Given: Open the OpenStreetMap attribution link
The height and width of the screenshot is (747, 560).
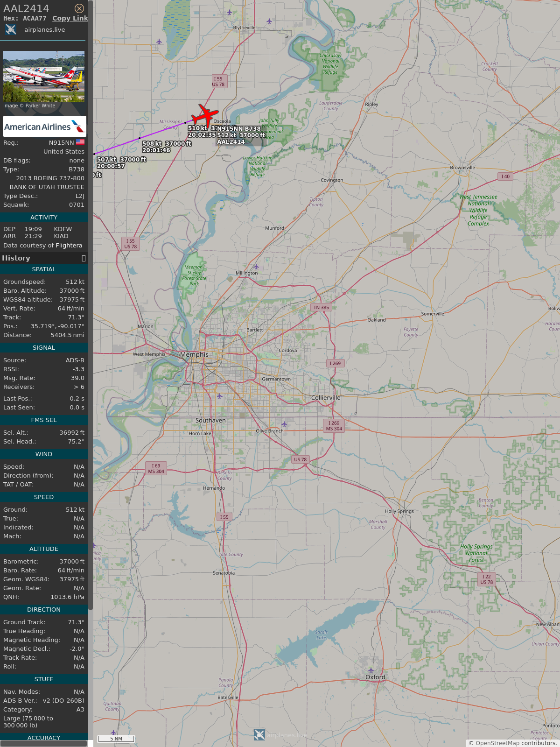Looking at the screenshot, I should click(497, 743).
